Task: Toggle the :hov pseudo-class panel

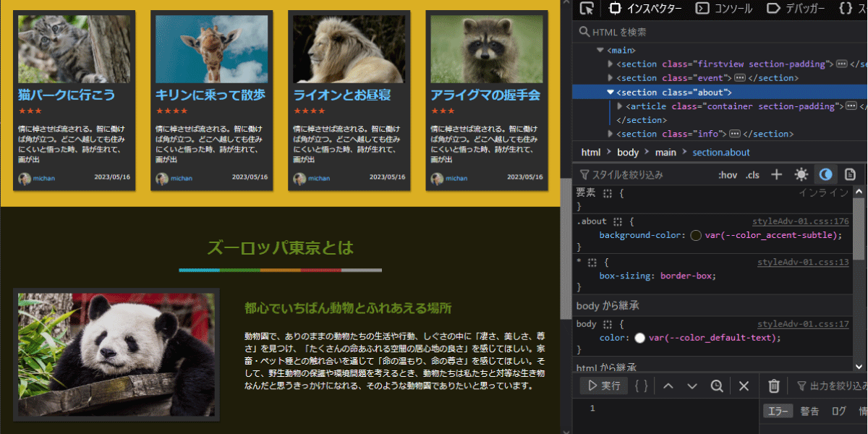Action: tap(728, 174)
